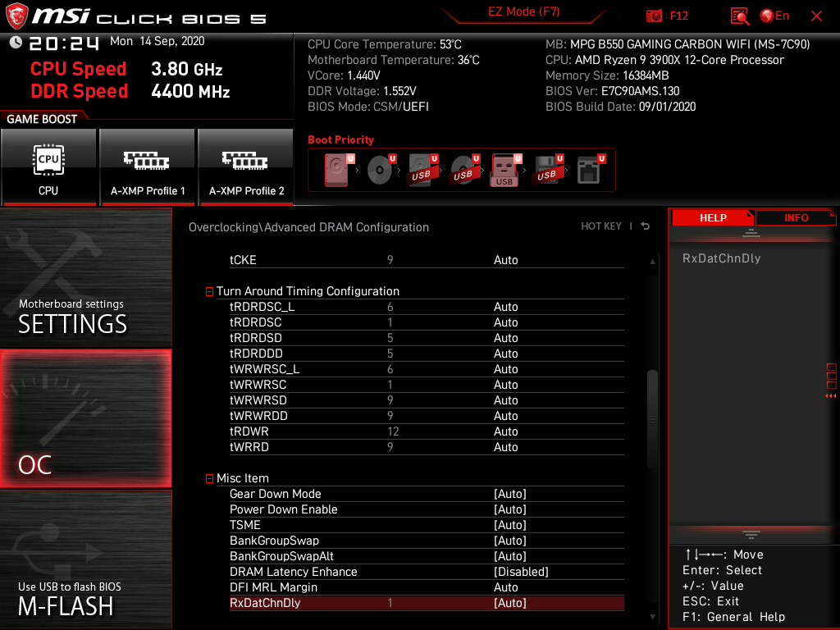840x630 pixels.
Task: Toggle CPU Game Boost button
Action: [48, 167]
